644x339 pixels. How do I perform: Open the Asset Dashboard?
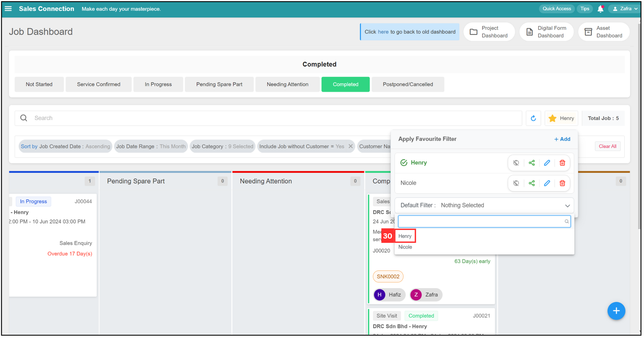pyautogui.click(x=604, y=32)
